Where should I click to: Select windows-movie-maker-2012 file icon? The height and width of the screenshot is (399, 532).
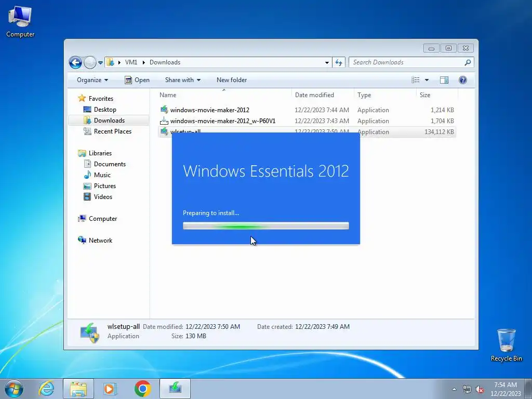pyautogui.click(x=164, y=110)
